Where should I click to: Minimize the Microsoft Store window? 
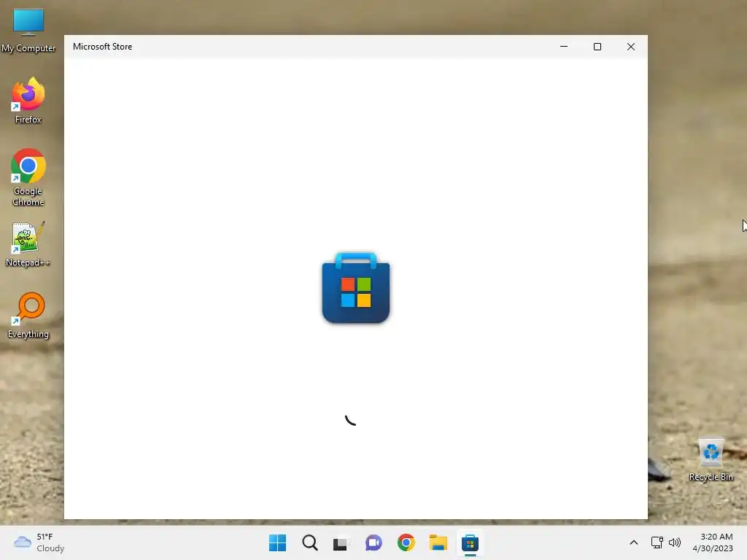(564, 47)
